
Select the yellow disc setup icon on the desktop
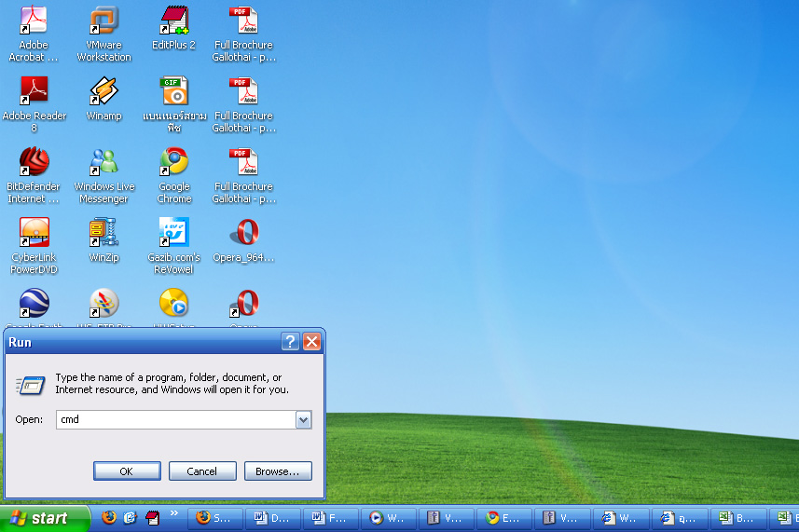(173, 304)
